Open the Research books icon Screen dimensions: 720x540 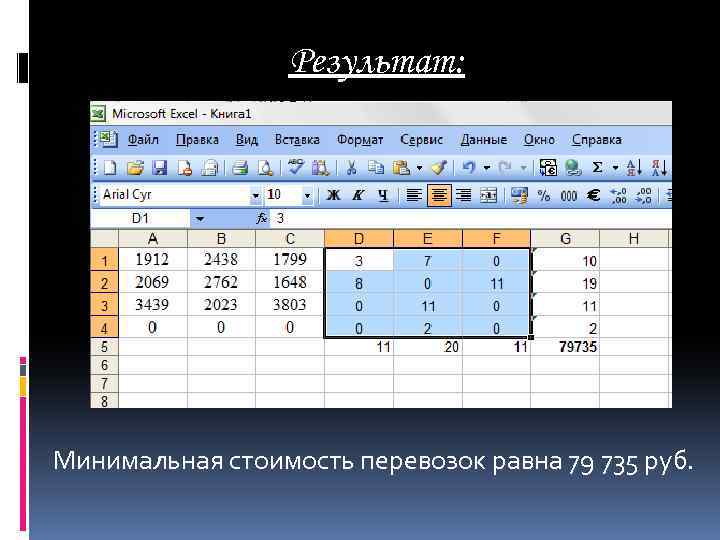pos(321,168)
